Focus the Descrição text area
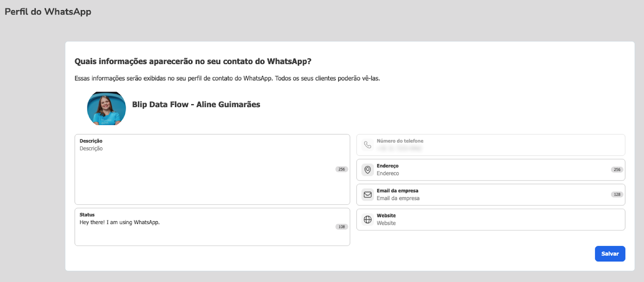The width and height of the screenshot is (644, 282). [212, 169]
